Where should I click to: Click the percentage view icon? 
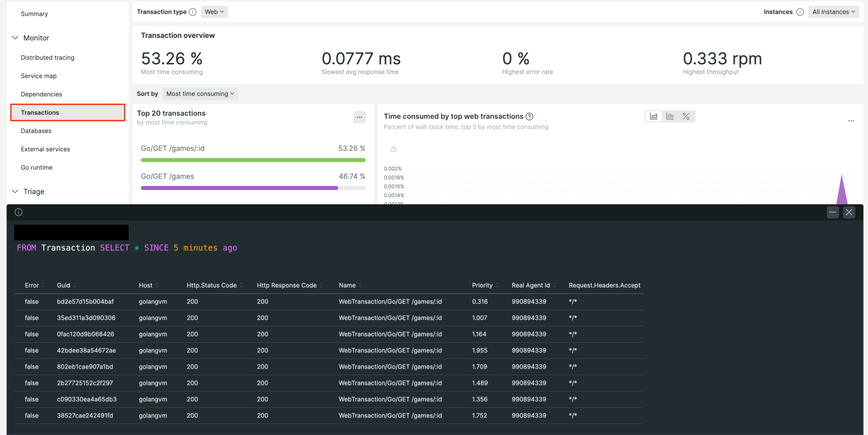pos(686,116)
